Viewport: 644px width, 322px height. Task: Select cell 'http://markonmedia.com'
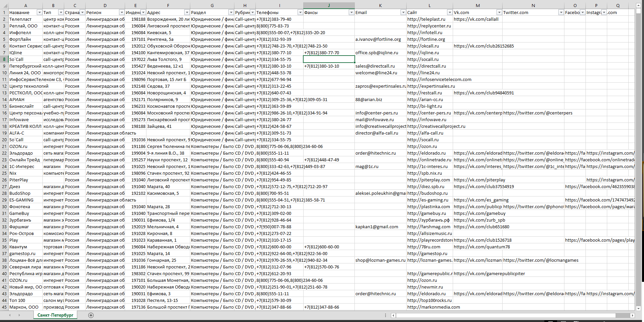(430, 307)
